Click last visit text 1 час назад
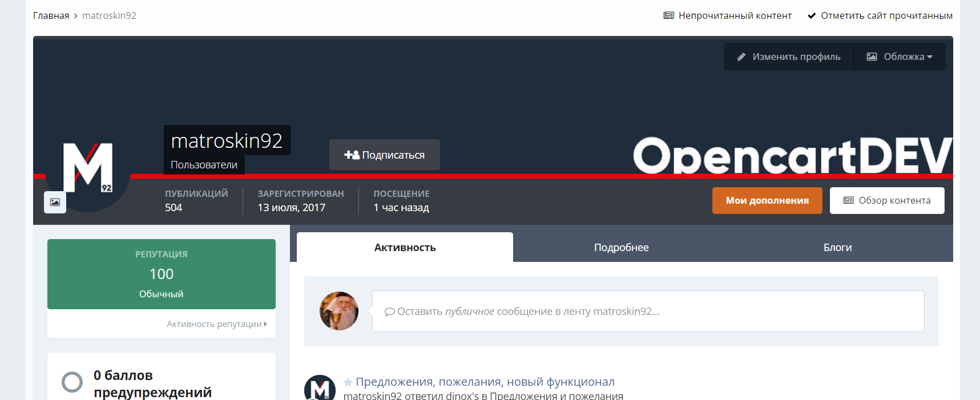This screenshot has height=400, width=980. [x=401, y=208]
